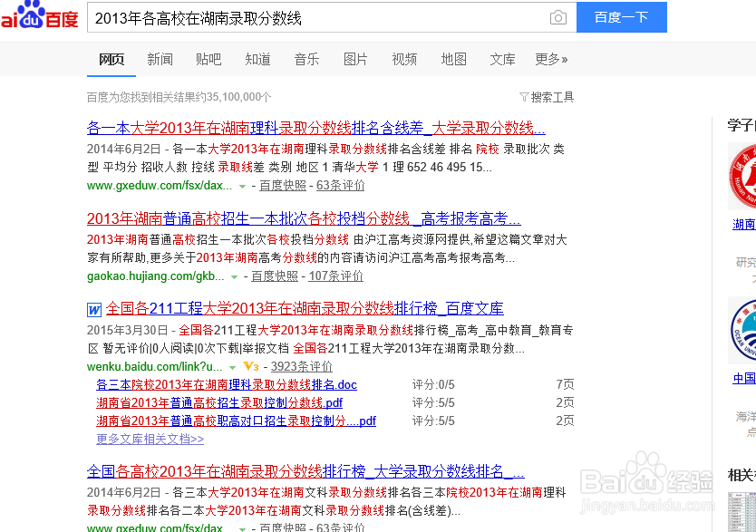The image size is (756, 532).
Task: Open the 音乐 tab
Action: [306, 59]
